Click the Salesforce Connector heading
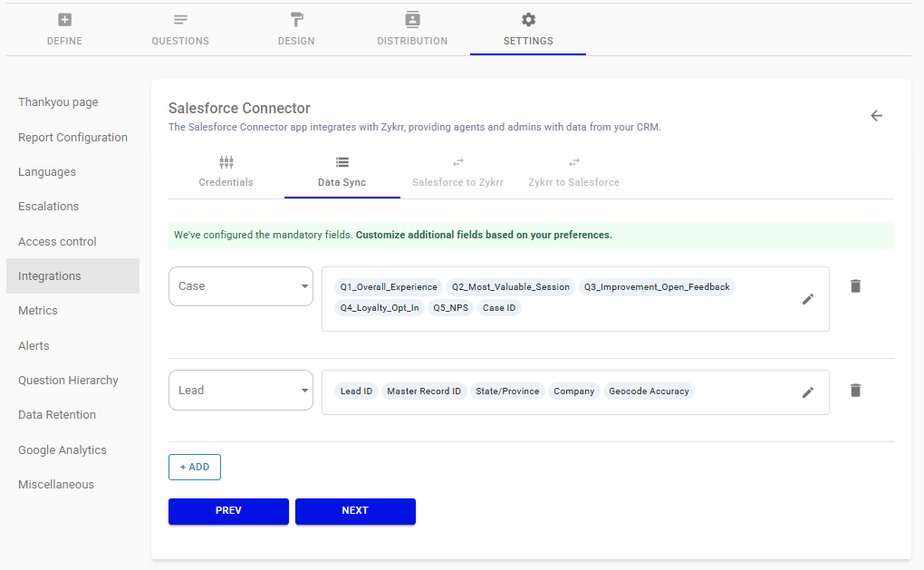 tap(239, 109)
